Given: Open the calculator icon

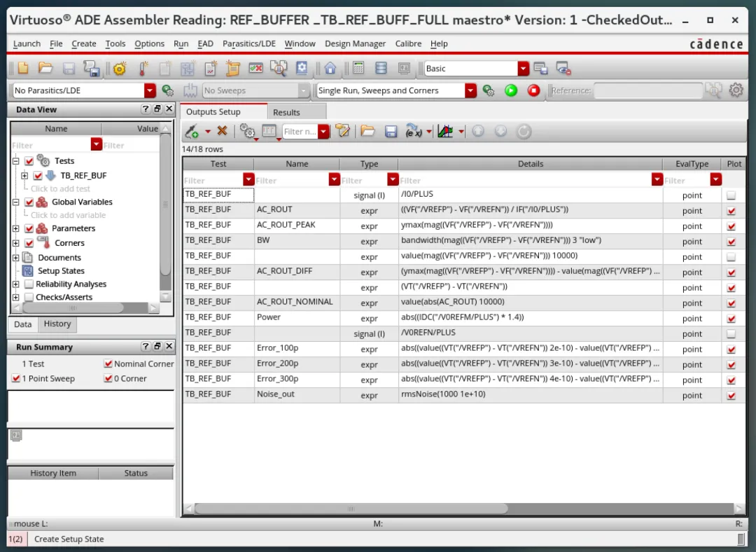Looking at the screenshot, I should click(358, 68).
